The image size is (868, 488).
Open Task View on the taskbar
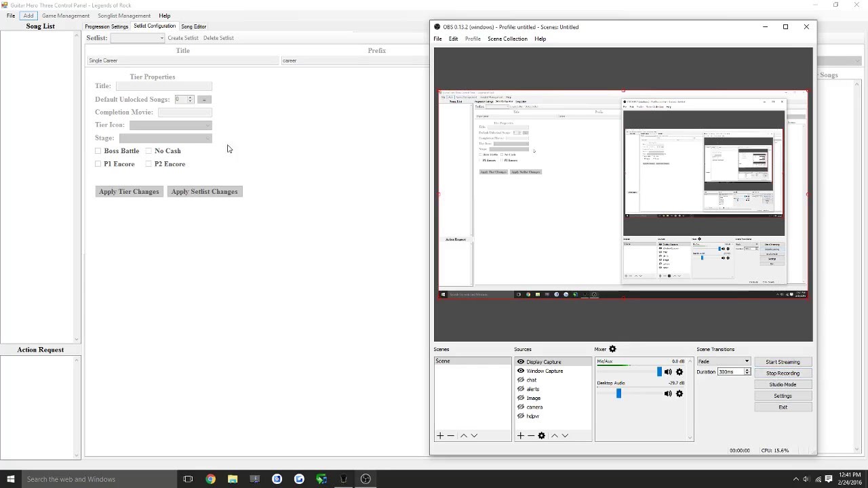(x=188, y=479)
